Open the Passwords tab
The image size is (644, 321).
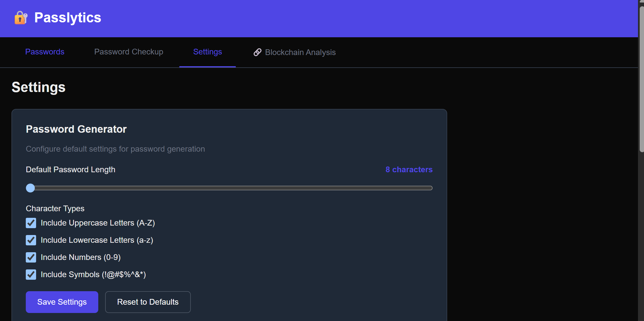tap(45, 52)
